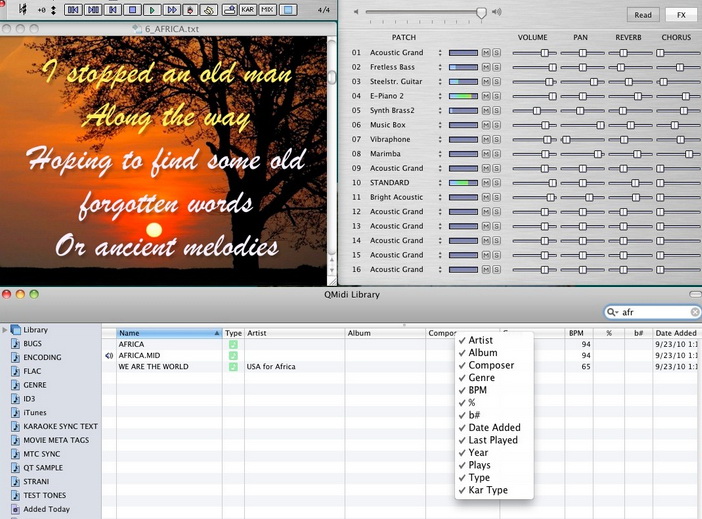Start playback with the green play button

coord(152,9)
